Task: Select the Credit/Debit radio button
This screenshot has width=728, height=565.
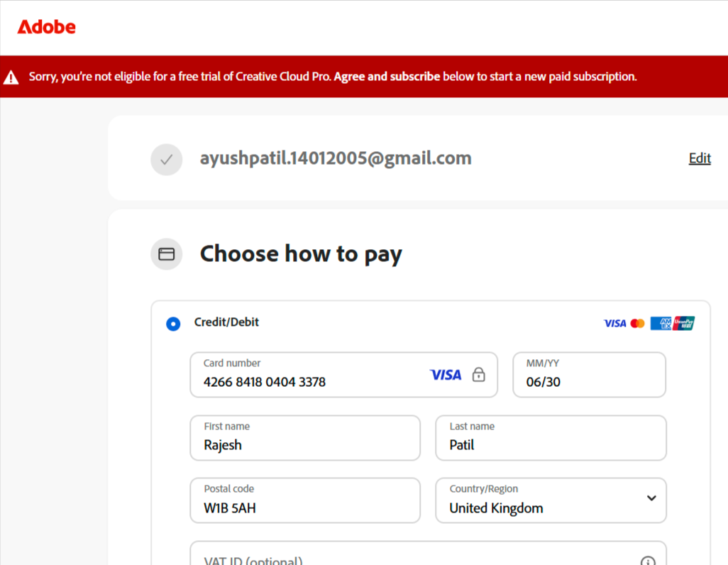Action: [173, 324]
